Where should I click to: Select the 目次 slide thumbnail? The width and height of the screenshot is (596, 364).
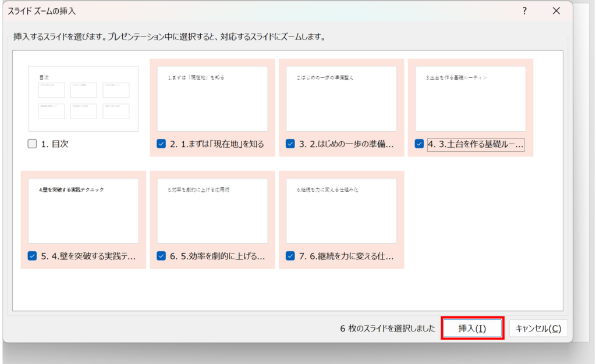point(83,99)
